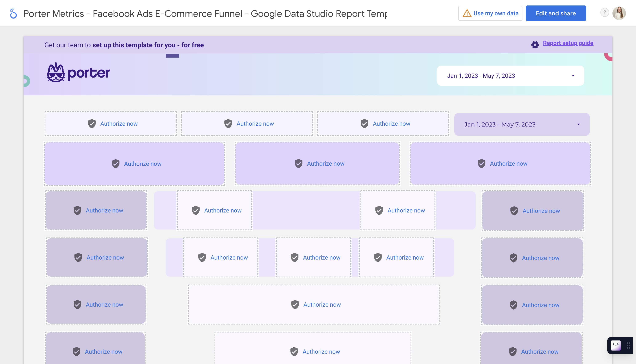Image resolution: width=636 pixels, height=364 pixels.
Task: Open the user account avatar
Action: tap(619, 13)
